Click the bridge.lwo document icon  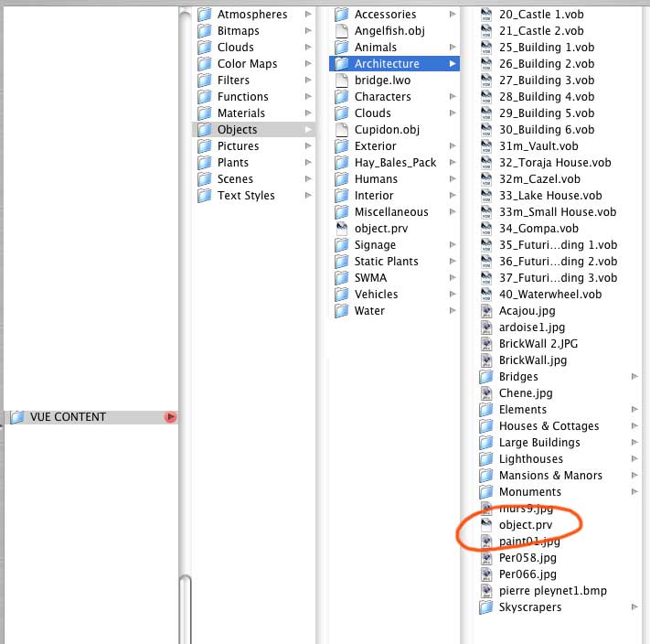point(342,80)
